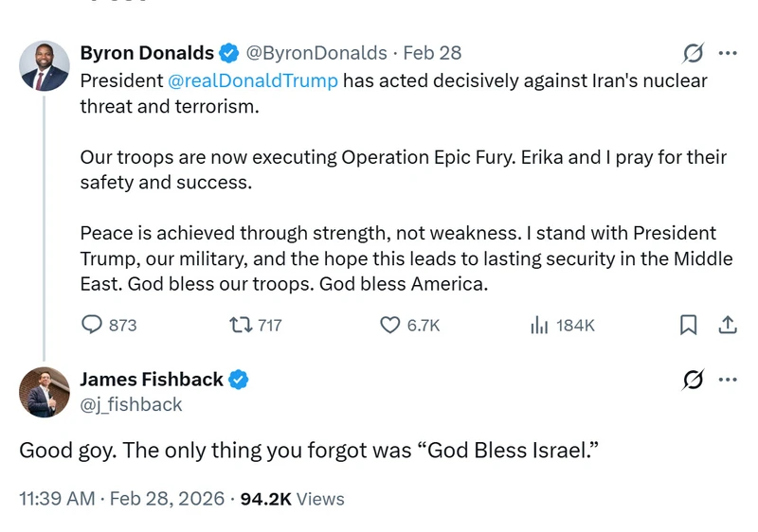Viewport: 758px width, 532px height.
Task: Like the post with 6.7K hearts
Action: [389, 325]
